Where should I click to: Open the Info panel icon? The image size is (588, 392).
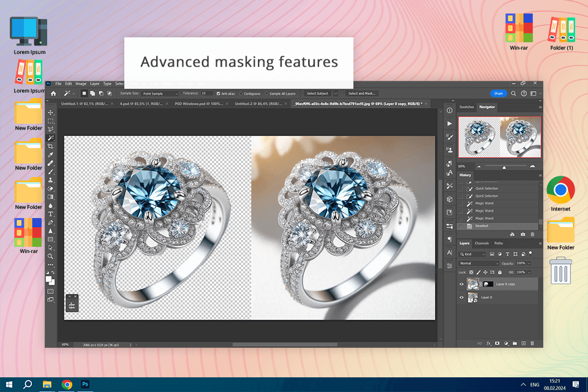click(x=449, y=110)
